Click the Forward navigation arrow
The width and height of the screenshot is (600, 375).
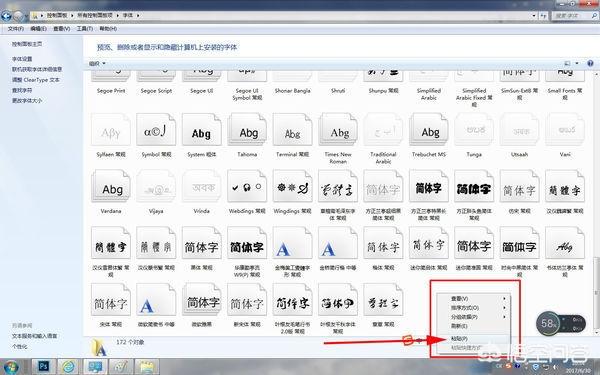click(18, 16)
